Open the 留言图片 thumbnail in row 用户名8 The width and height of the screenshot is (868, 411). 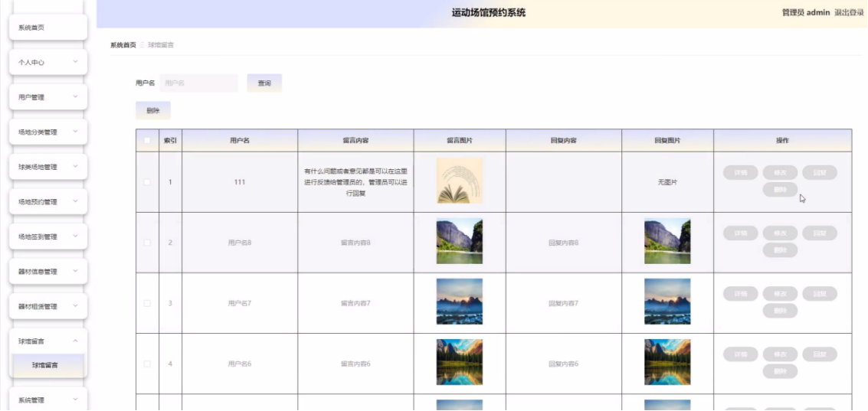point(460,241)
